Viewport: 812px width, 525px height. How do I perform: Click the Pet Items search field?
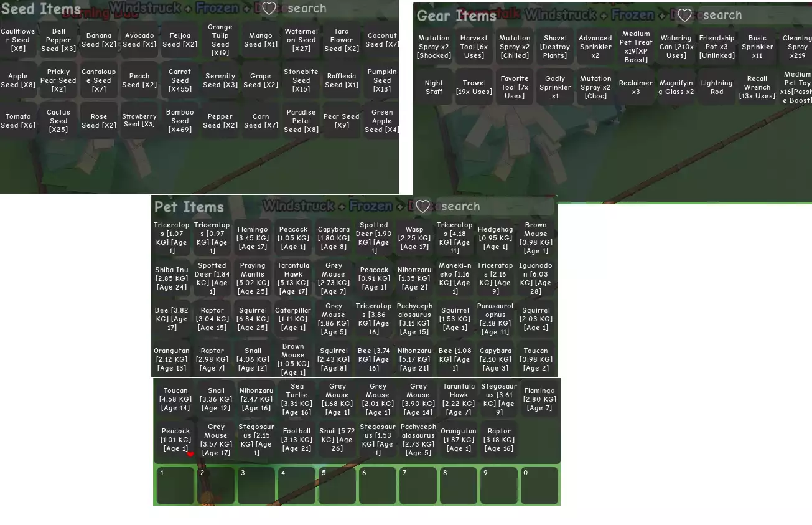[495, 206]
